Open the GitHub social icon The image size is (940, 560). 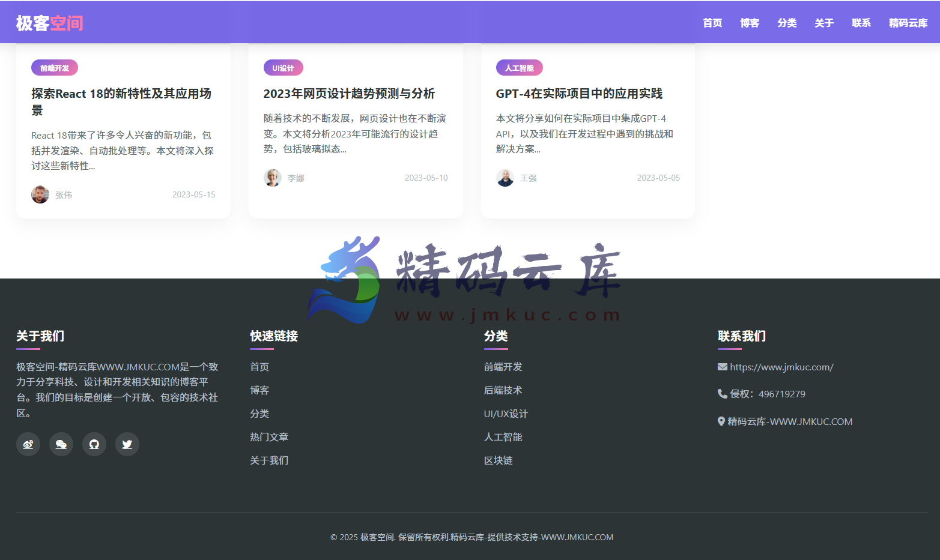(94, 444)
